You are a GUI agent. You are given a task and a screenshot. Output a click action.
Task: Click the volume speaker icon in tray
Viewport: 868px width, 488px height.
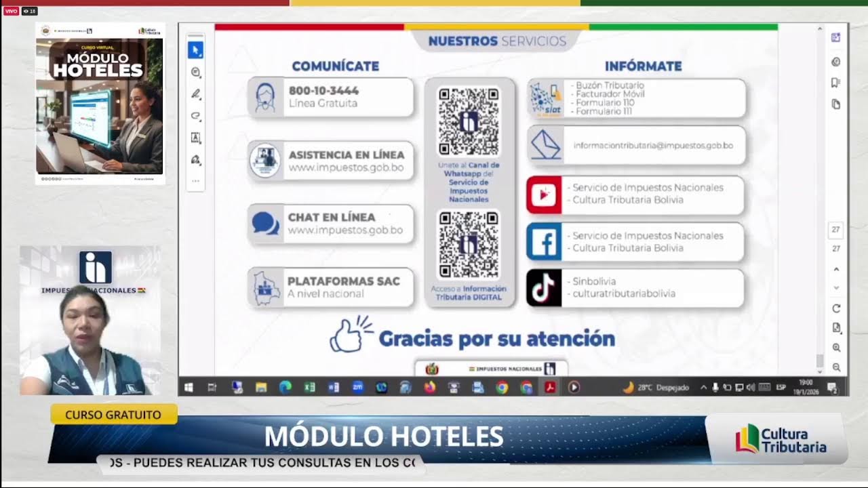(751, 388)
